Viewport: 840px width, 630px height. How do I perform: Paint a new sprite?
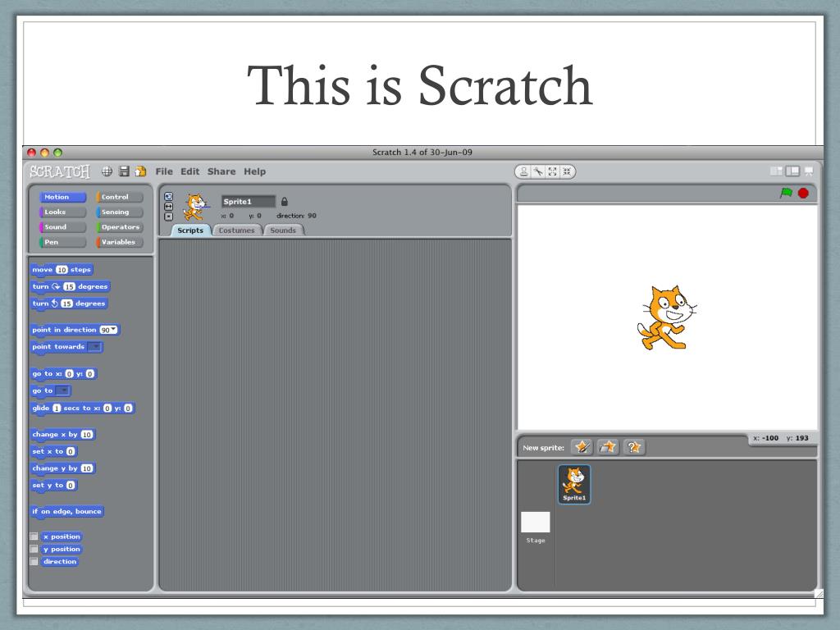(x=582, y=447)
